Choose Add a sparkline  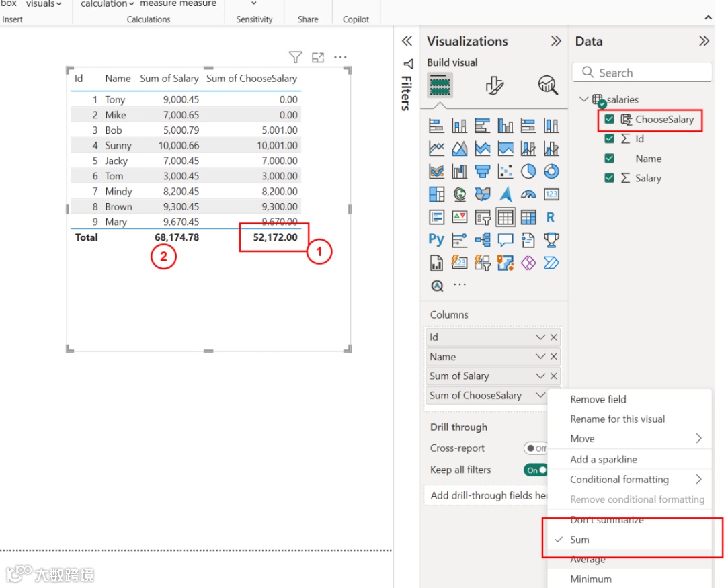(x=604, y=459)
